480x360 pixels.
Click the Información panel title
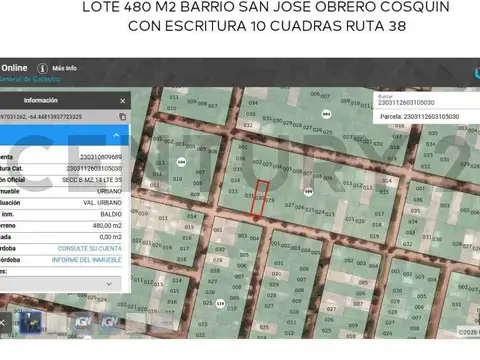(x=41, y=100)
